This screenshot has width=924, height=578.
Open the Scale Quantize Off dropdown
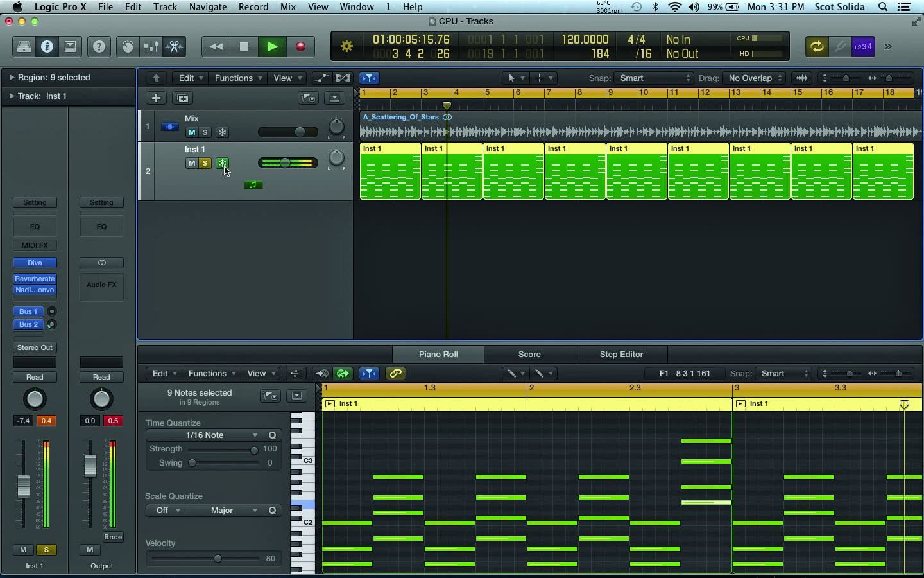[x=166, y=510]
